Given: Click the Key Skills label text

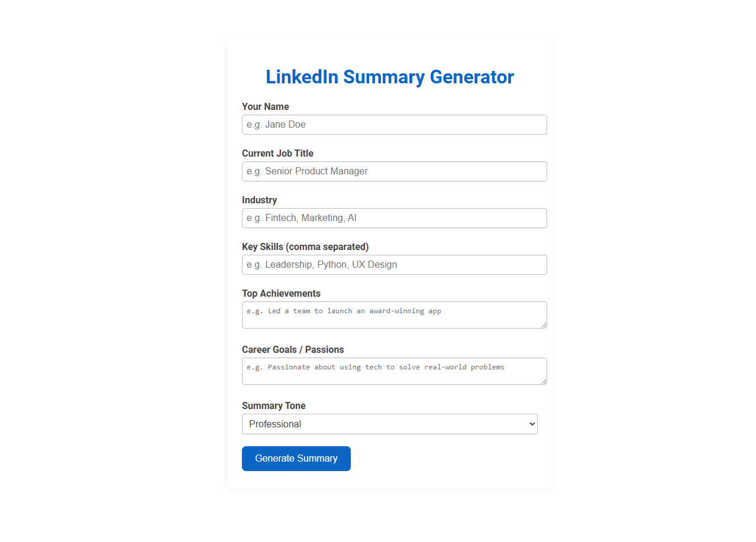Looking at the screenshot, I should tap(305, 246).
